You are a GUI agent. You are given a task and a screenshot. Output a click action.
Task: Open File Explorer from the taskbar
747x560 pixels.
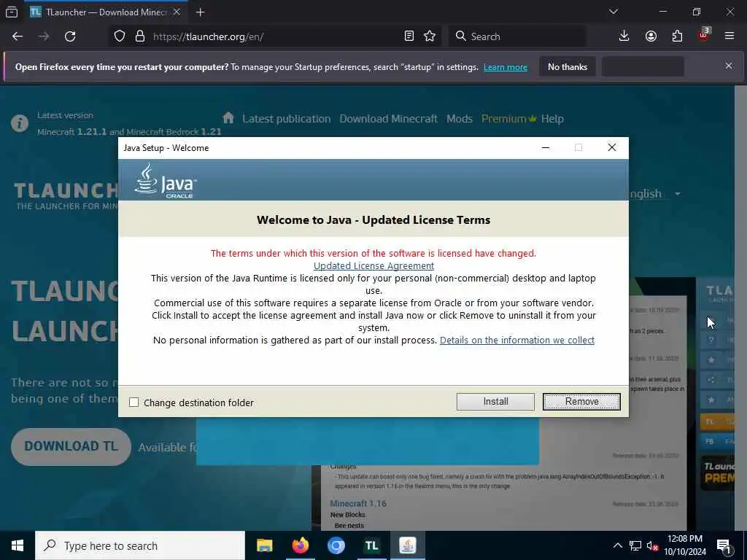tap(264, 545)
